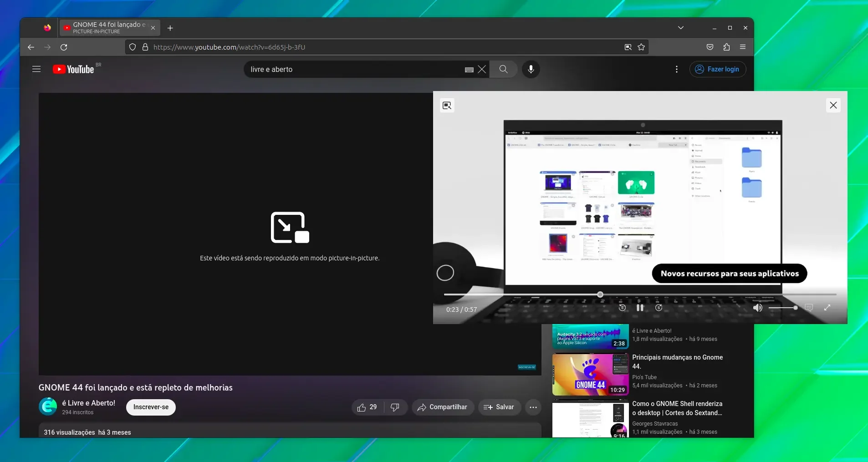Open the Audacity 3.2 video thumbnail
Image resolution: width=868 pixels, height=462 pixels.
tap(590, 336)
